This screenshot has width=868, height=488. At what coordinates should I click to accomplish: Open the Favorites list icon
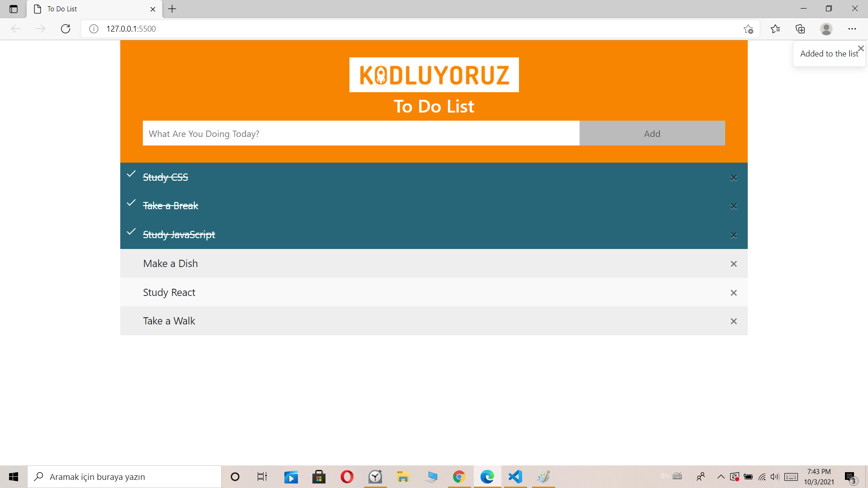tap(775, 29)
